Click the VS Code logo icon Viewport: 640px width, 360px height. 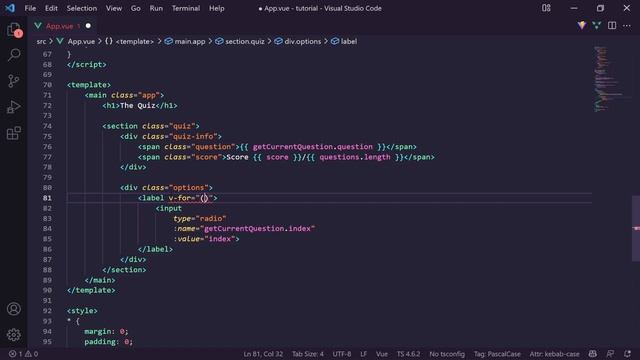click(10, 8)
